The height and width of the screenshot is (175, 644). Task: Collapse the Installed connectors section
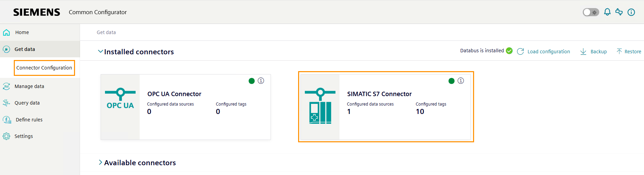coord(100,52)
